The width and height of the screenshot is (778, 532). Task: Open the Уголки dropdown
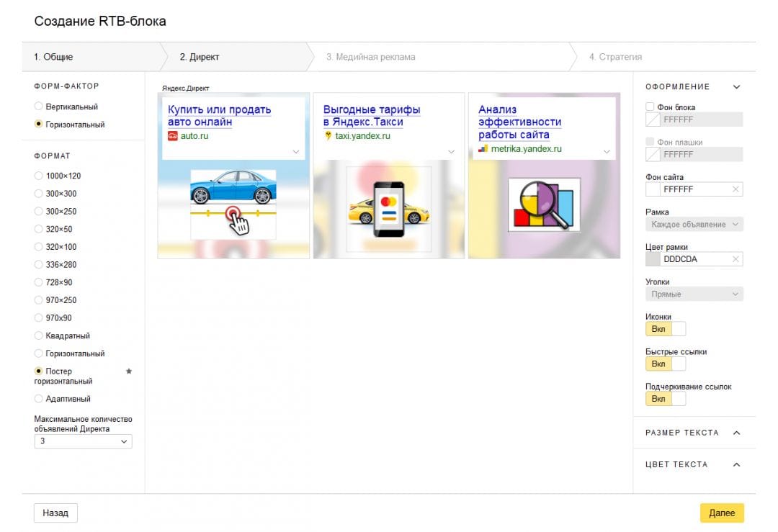click(694, 294)
